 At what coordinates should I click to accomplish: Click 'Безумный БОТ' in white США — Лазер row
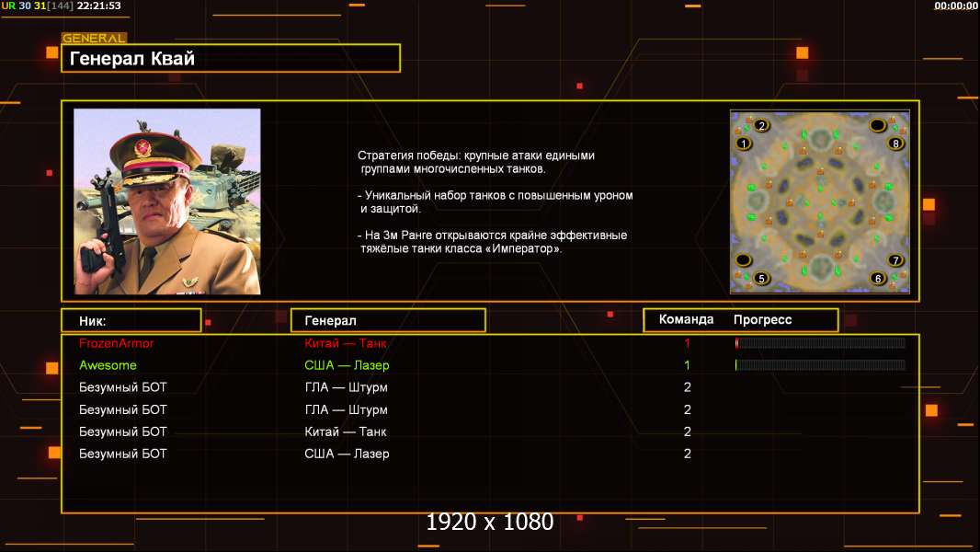point(123,454)
